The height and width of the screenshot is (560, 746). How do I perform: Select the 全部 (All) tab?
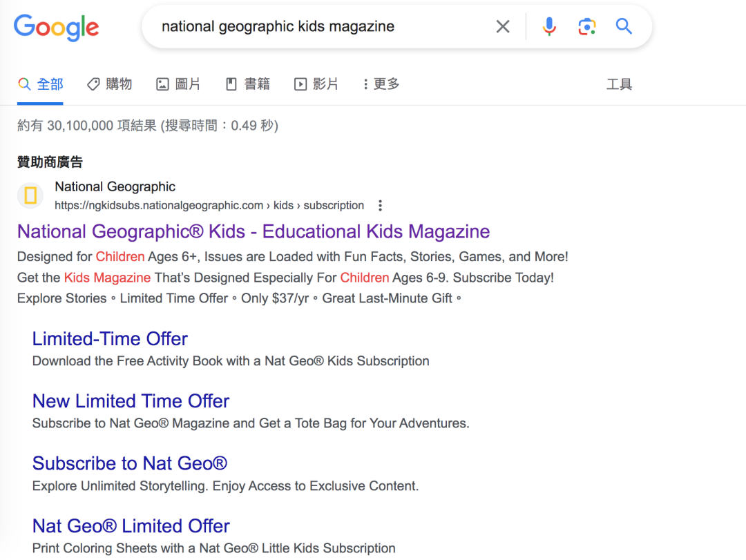(41, 84)
